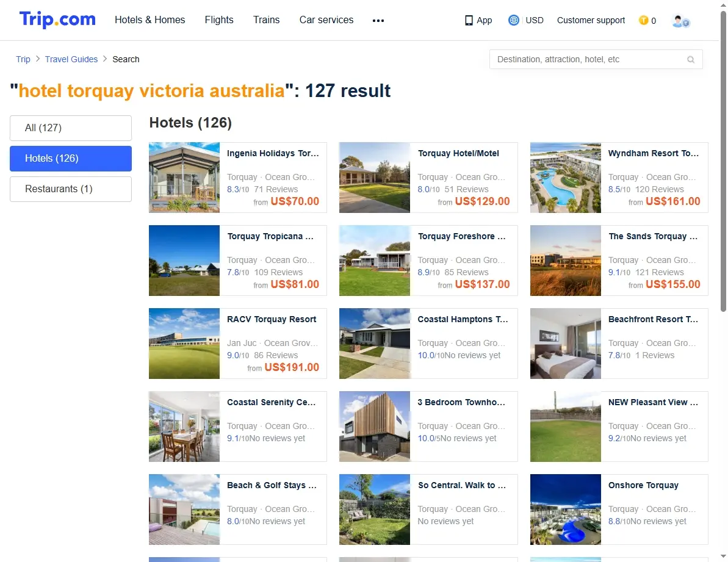Screen dimensions: 728x562
Task: Open the Car services menu item
Action: 326,20
